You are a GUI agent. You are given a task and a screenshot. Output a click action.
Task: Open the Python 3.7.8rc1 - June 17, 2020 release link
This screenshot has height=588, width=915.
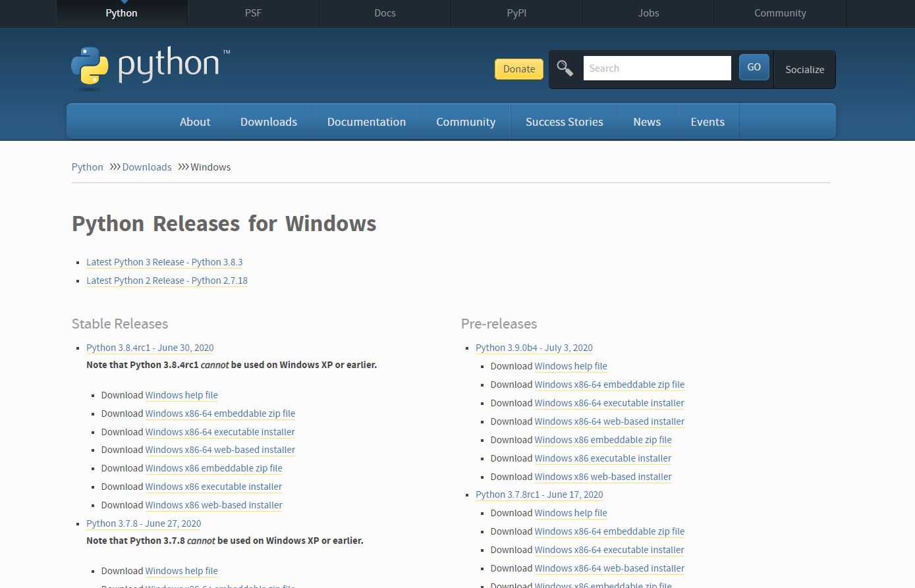coord(540,494)
